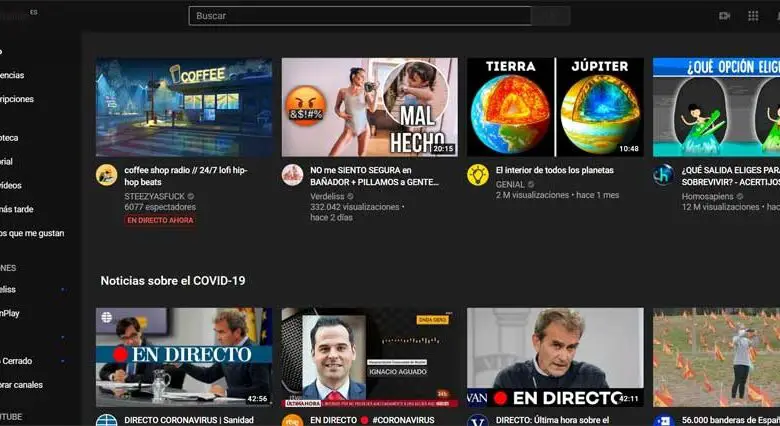Open title 'coffee shop radio // 24/7 lofi'

click(186, 176)
